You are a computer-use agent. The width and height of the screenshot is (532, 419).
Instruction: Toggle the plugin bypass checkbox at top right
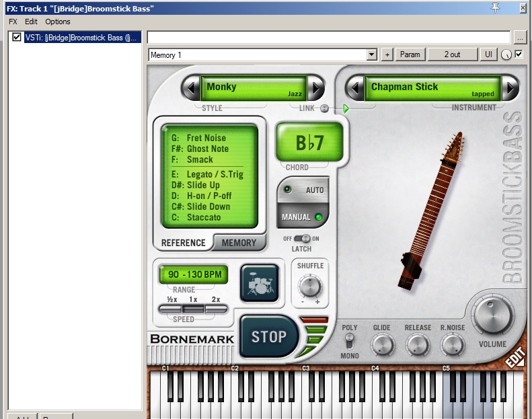tap(519, 54)
